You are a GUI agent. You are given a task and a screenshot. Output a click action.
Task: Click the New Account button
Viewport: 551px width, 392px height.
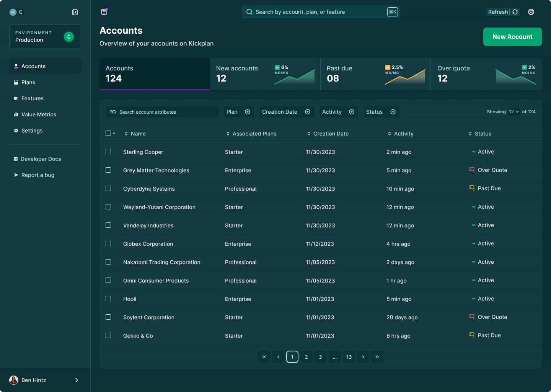click(512, 36)
